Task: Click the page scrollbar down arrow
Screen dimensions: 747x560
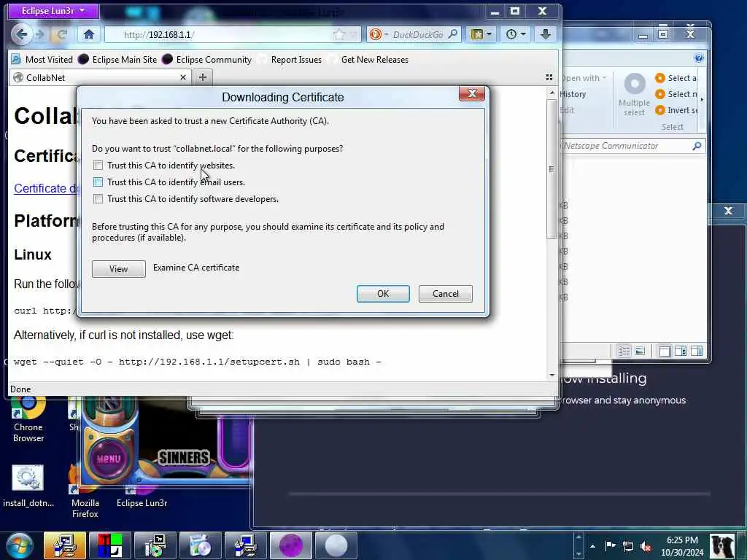Action: pos(551,376)
